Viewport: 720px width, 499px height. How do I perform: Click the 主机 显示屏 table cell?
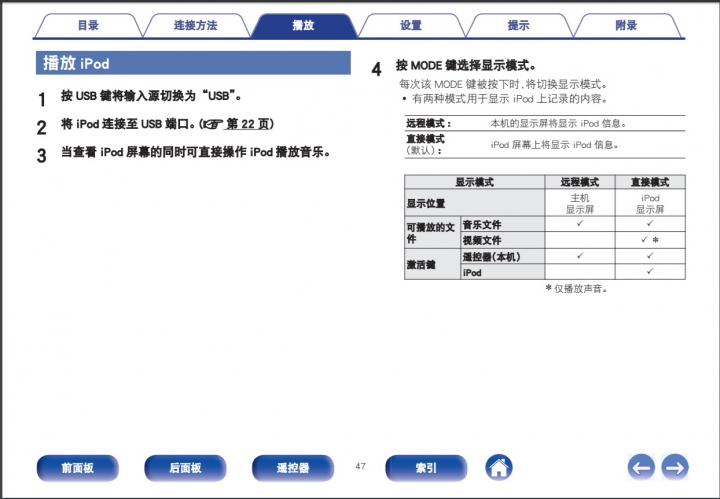pyautogui.click(x=580, y=203)
